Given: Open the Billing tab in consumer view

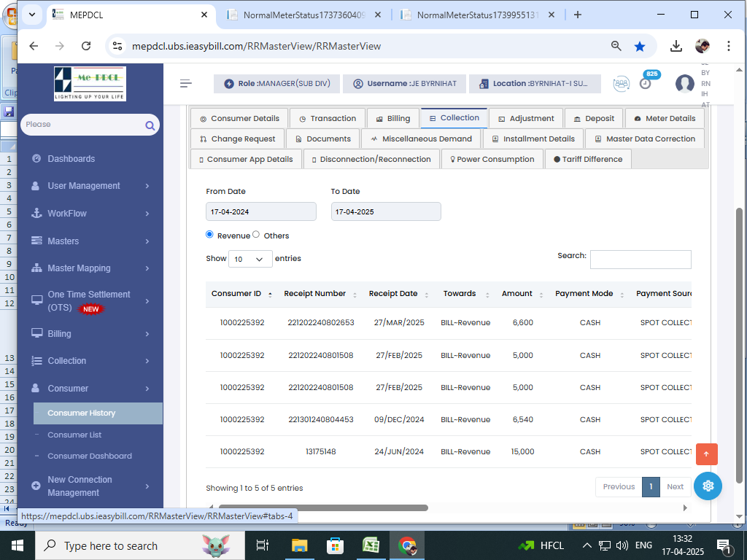Looking at the screenshot, I should coord(393,119).
